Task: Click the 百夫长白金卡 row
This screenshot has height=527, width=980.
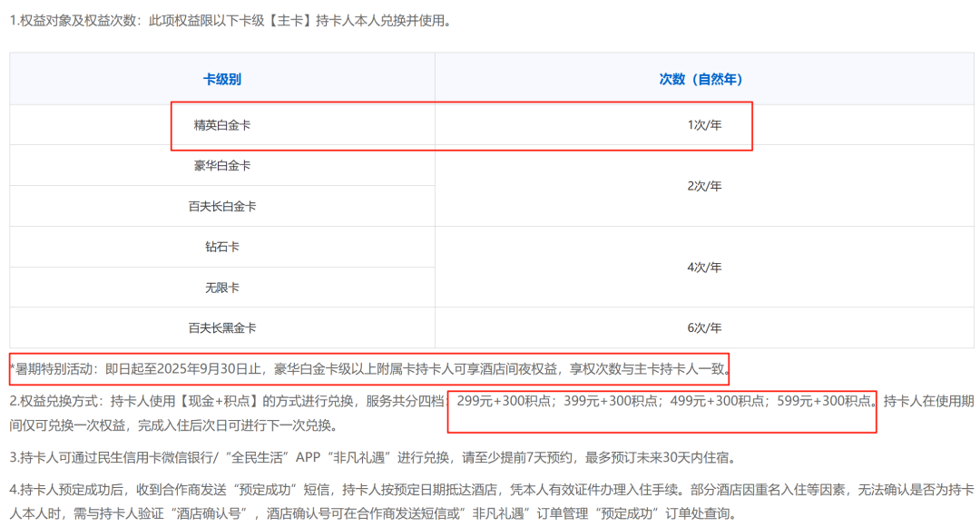Action: click(222, 206)
